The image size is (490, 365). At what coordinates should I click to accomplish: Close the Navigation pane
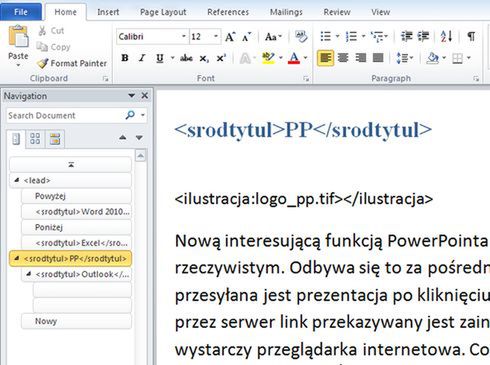tap(145, 96)
